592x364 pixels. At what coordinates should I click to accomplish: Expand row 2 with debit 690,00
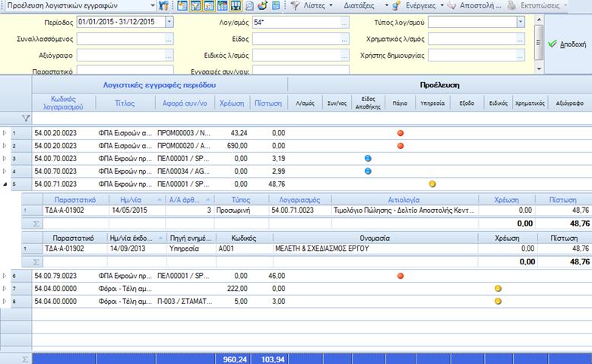(5, 146)
